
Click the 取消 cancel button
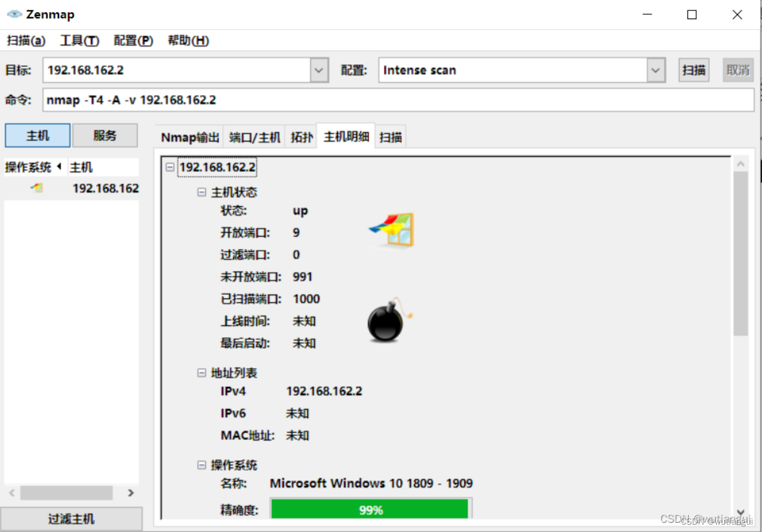point(738,70)
